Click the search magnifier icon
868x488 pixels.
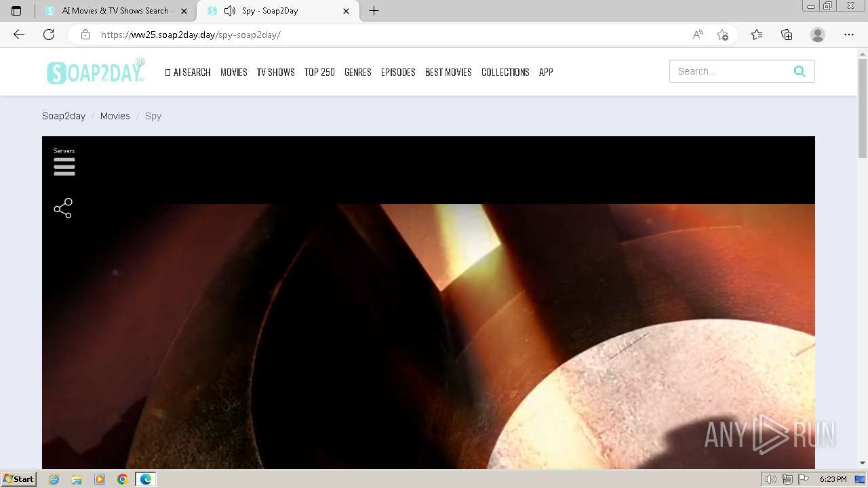pyautogui.click(x=800, y=71)
